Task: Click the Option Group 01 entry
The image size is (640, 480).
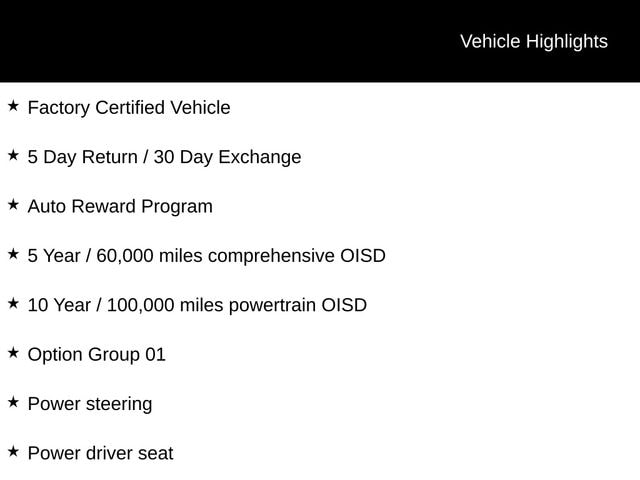Action: point(97,355)
